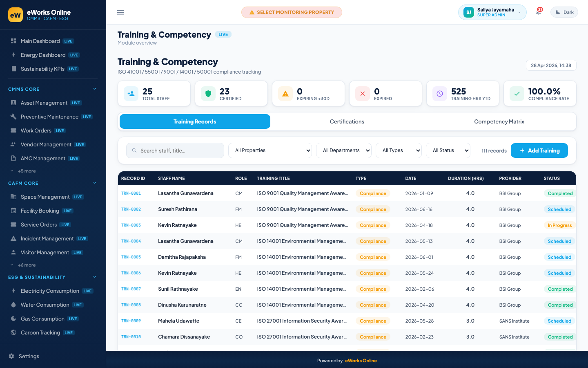Click the Incident Management warning icon
The height and width of the screenshot is (368, 588).
tap(13, 238)
